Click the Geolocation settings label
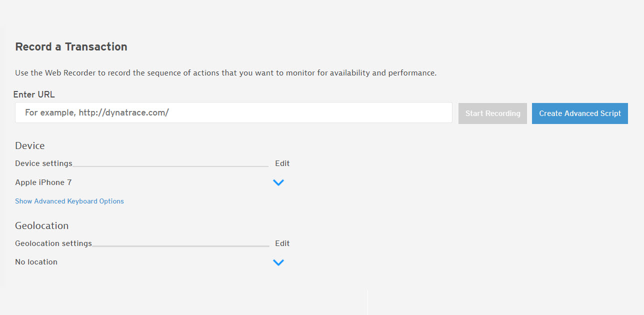This screenshot has height=315, width=644. pyautogui.click(x=53, y=243)
